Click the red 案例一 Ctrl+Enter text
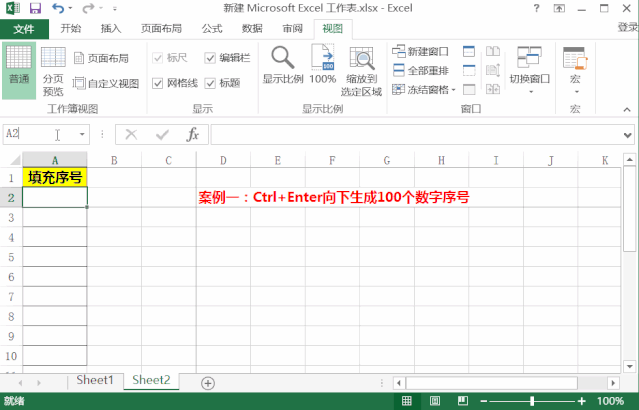 coord(334,197)
